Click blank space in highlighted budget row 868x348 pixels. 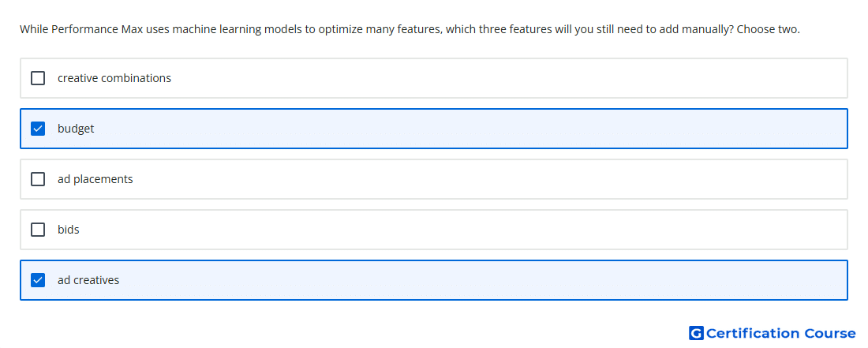(x=470, y=129)
